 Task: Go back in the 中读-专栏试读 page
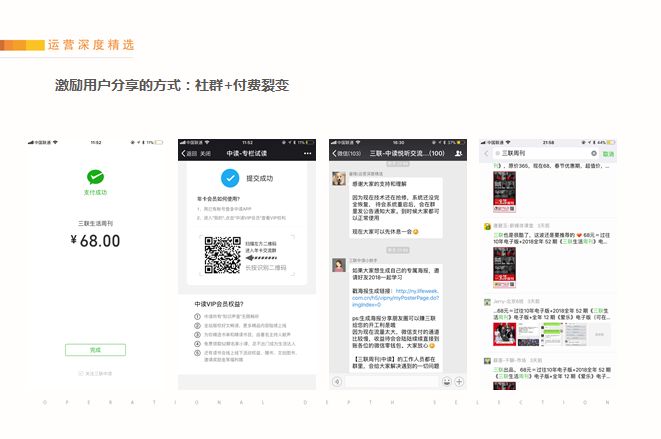tap(188, 154)
